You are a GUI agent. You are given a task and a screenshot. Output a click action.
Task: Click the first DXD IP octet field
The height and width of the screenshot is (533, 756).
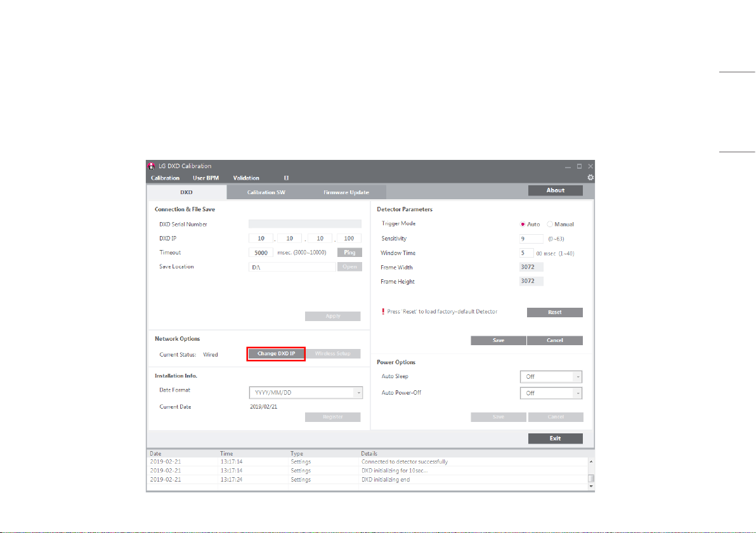261,239
